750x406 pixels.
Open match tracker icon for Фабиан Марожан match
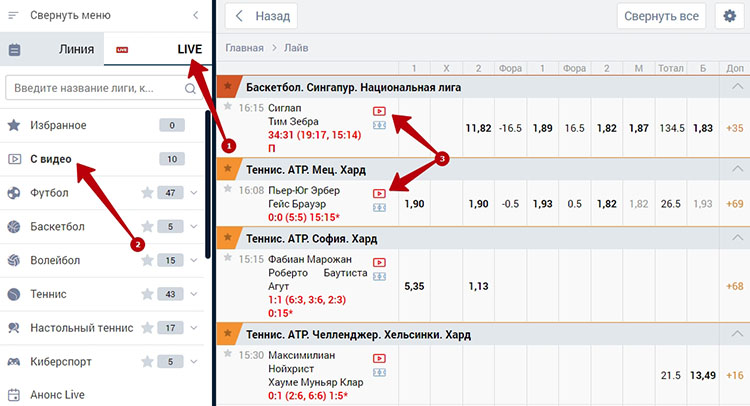[379, 277]
